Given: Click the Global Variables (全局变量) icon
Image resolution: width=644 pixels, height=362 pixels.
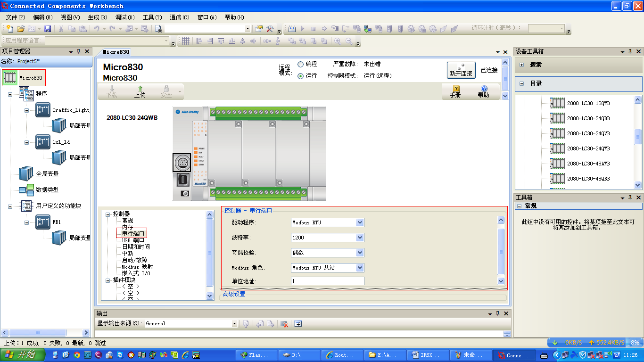Looking at the screenshot, I should [26, 173].
